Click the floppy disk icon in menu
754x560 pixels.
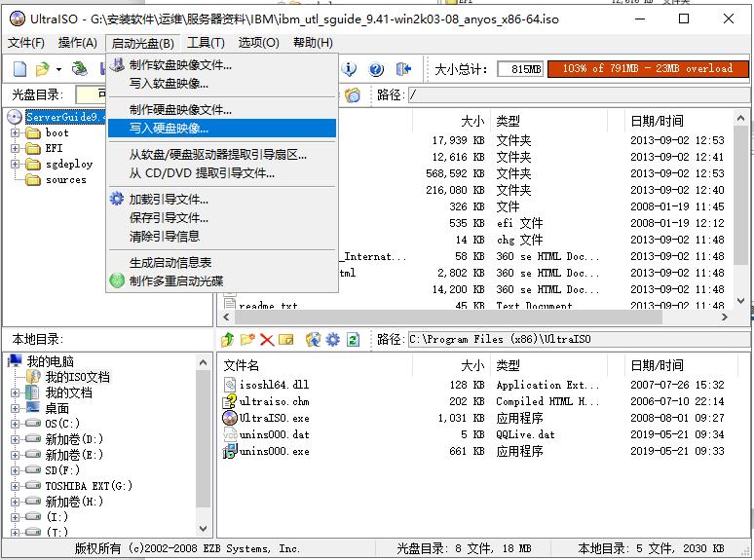click(x=117, y=64)
